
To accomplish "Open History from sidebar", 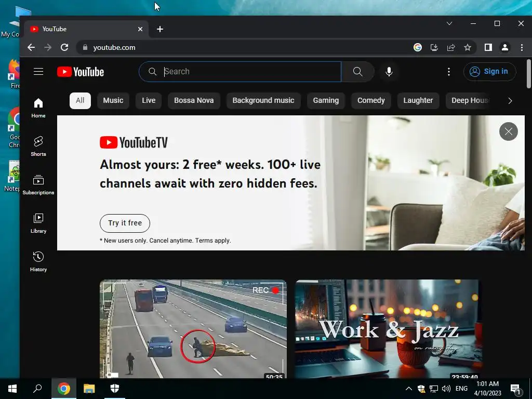I will click(x=38, y=262).
